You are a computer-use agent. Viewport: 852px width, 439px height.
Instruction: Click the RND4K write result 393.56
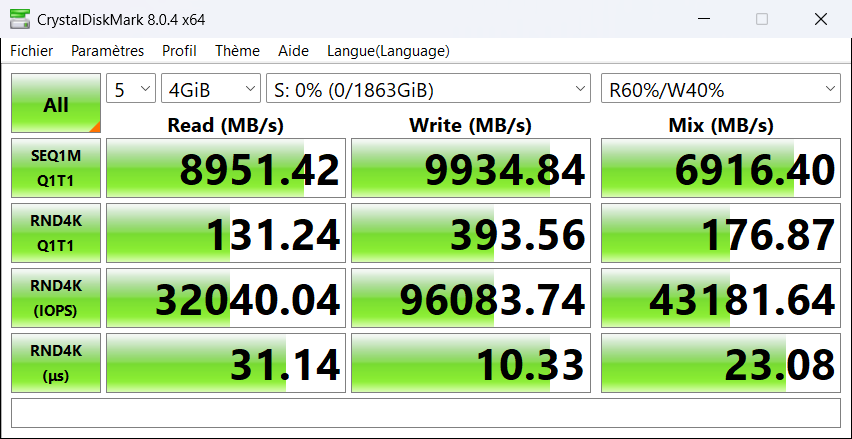pyautogui.click(x=471, y=233)
